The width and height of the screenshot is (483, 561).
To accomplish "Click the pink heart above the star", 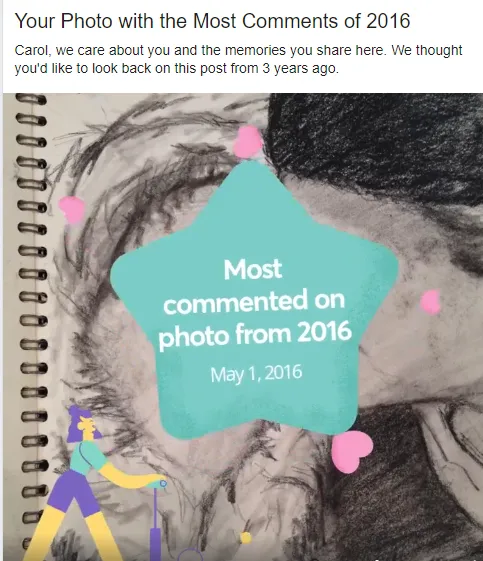I will click(x=248, y=142).
